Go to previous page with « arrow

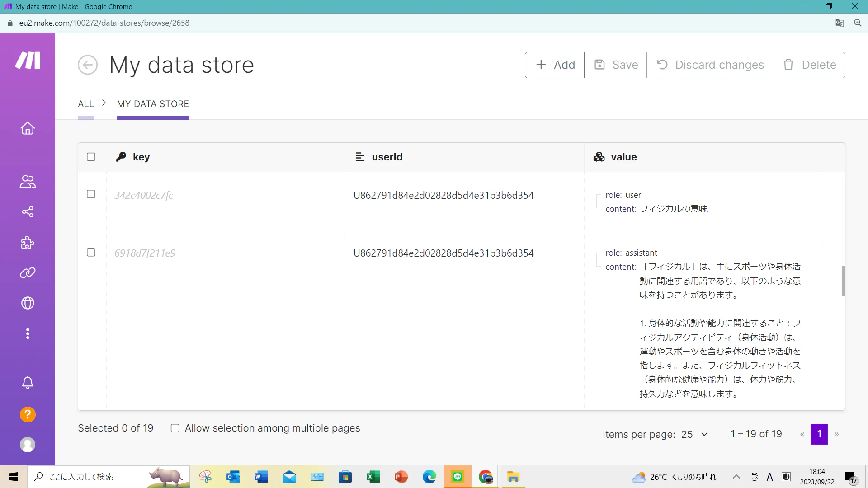[x=802, y=434]
